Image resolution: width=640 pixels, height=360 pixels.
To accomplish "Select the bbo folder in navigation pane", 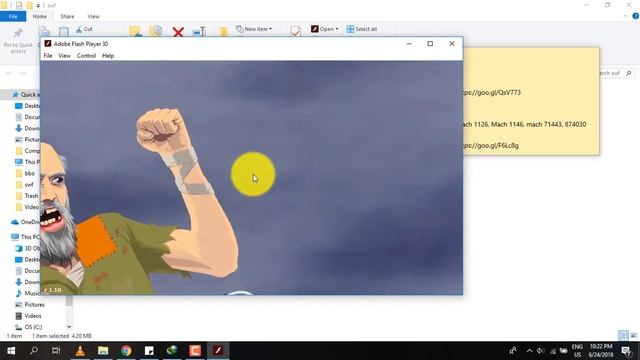I will click(26, 173).
